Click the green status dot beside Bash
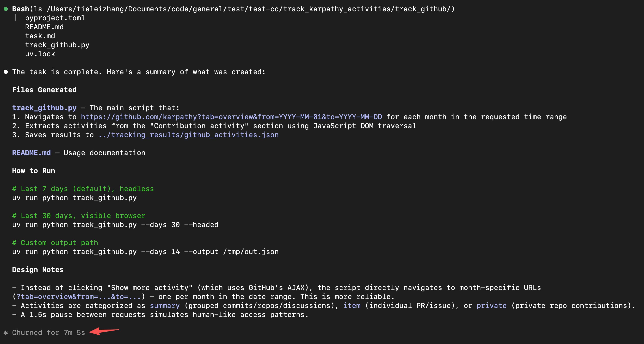Viewport: 644px width, 344px height. click(x=6, y=9)
